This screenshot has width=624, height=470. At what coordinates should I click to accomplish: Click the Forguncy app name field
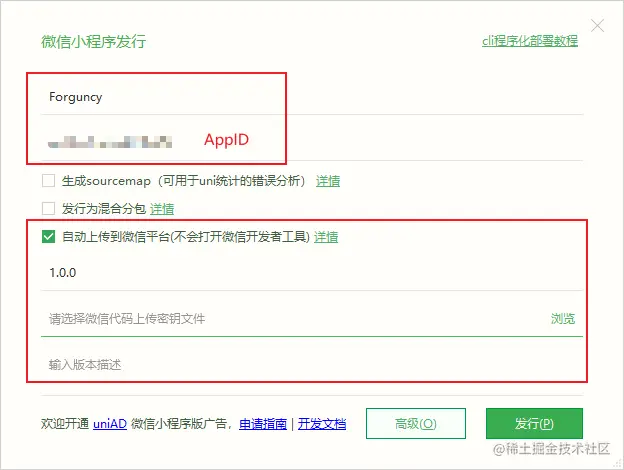tap(312, 97)
